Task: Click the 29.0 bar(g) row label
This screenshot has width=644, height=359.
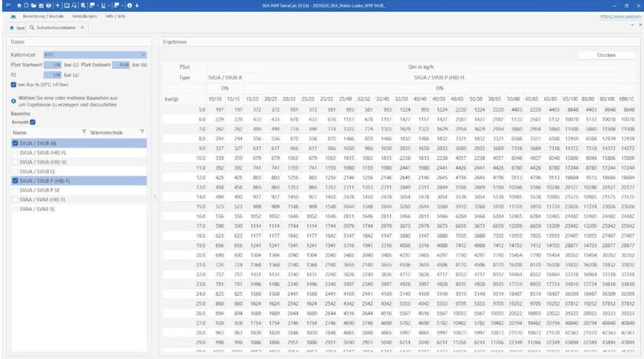Action: (201, 342)
